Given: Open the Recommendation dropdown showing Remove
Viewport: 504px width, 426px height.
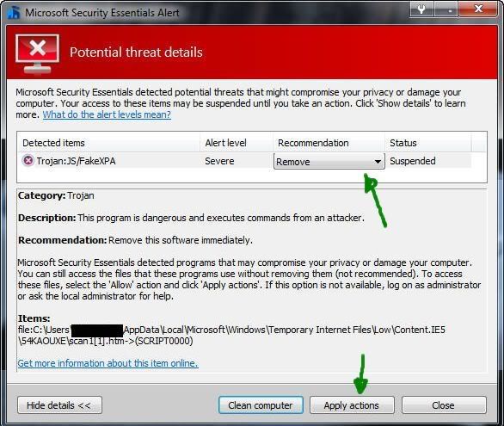Looking at the screenshot, I should point(329,162).
